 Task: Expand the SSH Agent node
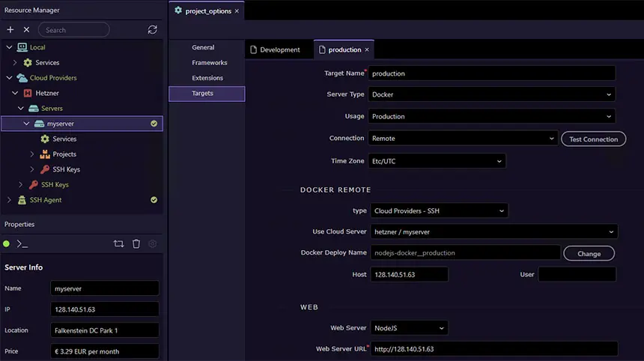coord(9,199)
